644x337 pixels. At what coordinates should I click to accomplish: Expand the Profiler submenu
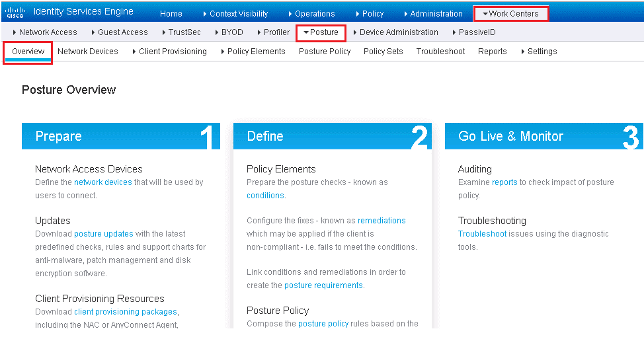click(x=273, y=32)
